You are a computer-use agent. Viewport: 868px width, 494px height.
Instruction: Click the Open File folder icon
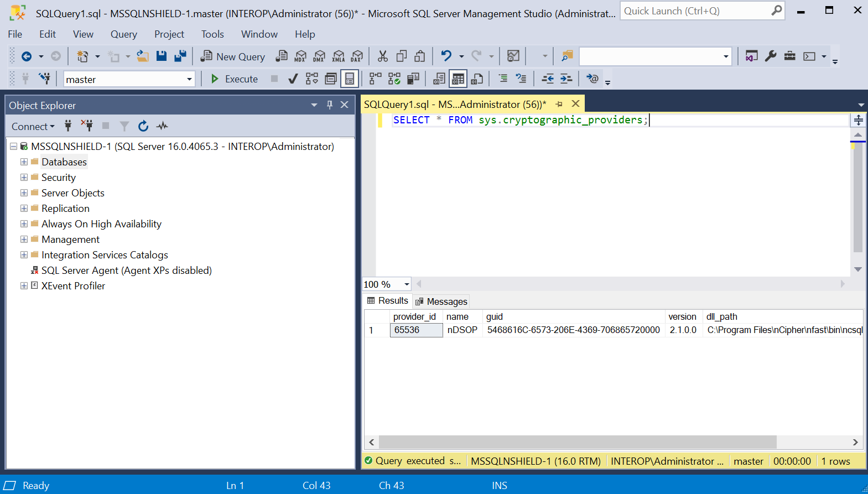pos(143,56)
